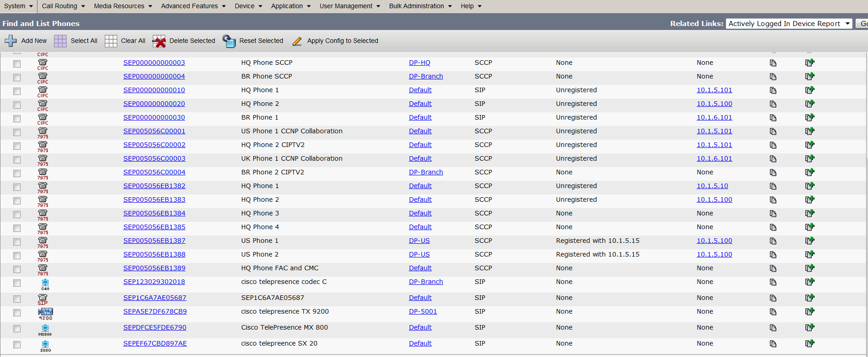
Task: Open the Related Links dropdown
Action: tap(789, 24)
